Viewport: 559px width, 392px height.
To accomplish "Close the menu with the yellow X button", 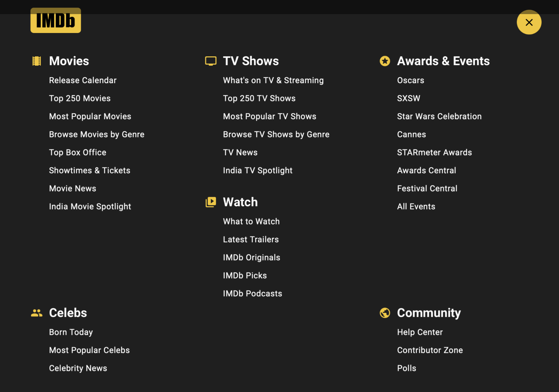I will (x=529, y=22).
